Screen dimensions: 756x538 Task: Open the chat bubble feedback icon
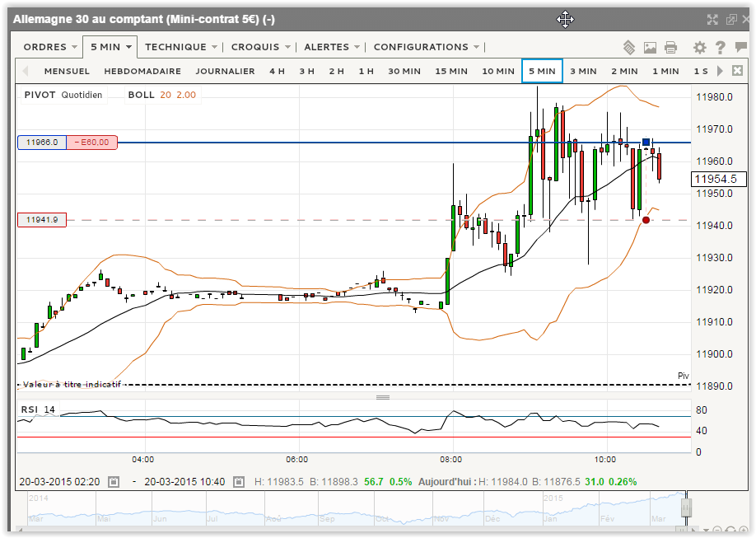(x=740, y=47)
